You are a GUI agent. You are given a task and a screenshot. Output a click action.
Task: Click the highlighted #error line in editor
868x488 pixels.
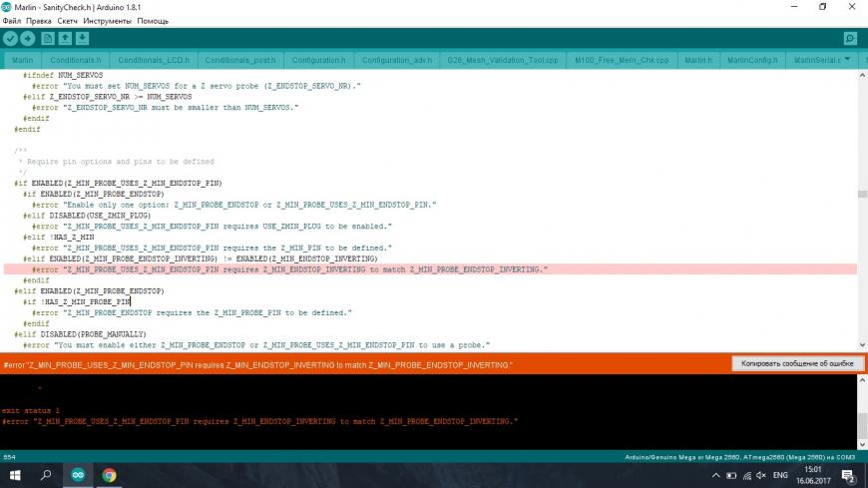[x=430, y=269]
